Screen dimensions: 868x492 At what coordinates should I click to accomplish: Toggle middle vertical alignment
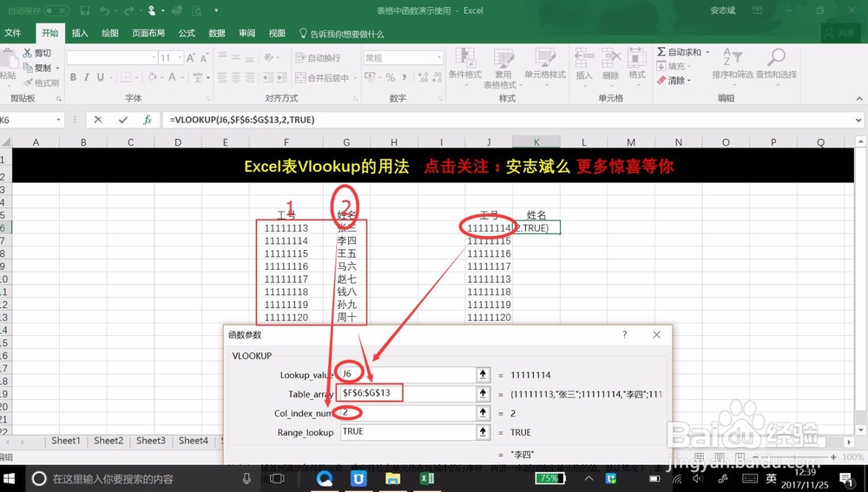tap(236, 57)
